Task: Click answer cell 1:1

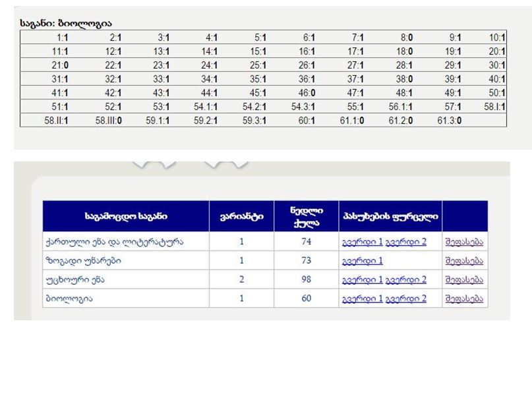Action: [x=63, y=38]
